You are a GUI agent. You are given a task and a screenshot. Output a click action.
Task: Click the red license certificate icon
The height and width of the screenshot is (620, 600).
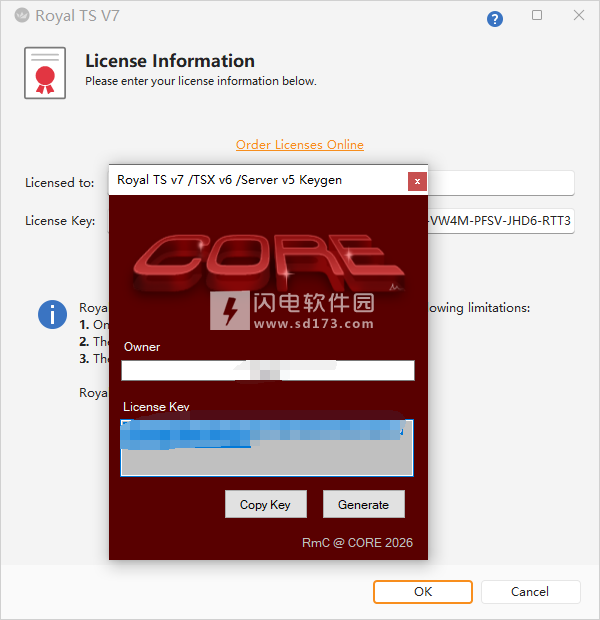(x=44, y=72)
